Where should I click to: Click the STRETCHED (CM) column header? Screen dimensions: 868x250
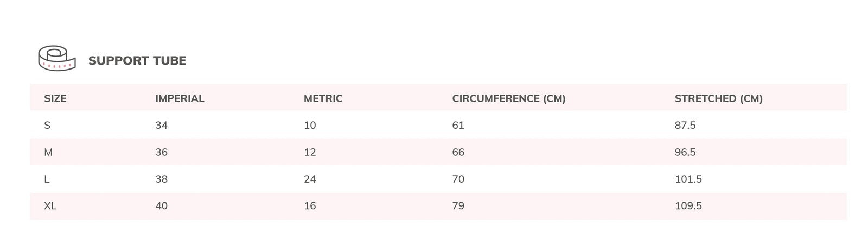[719, 98]
